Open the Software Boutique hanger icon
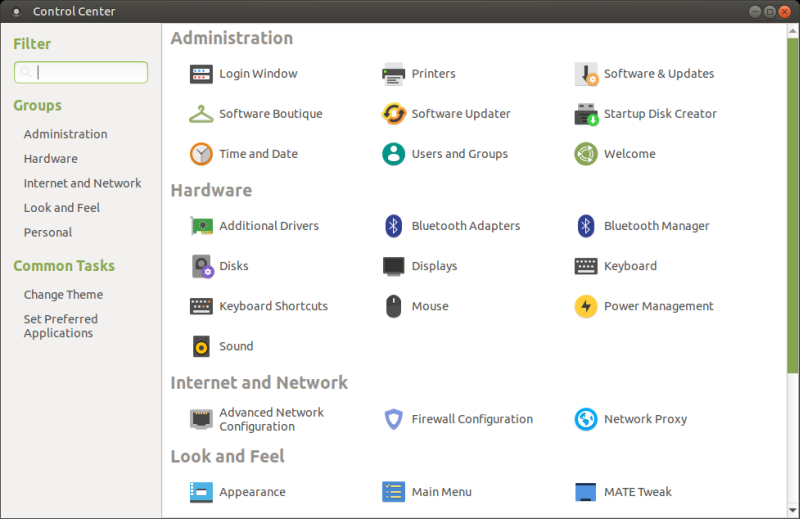This screenshot has height=519, width=800. click(x=201, y=114)
